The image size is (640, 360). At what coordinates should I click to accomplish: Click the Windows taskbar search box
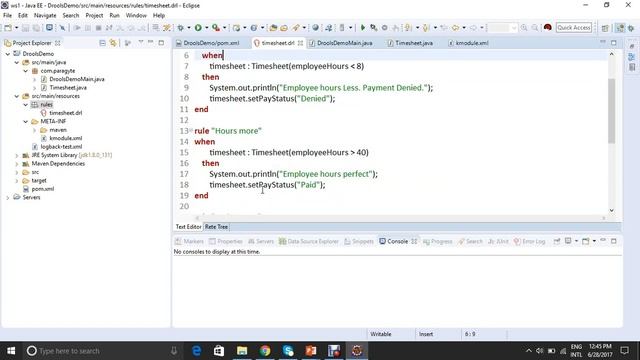point(102,351)
